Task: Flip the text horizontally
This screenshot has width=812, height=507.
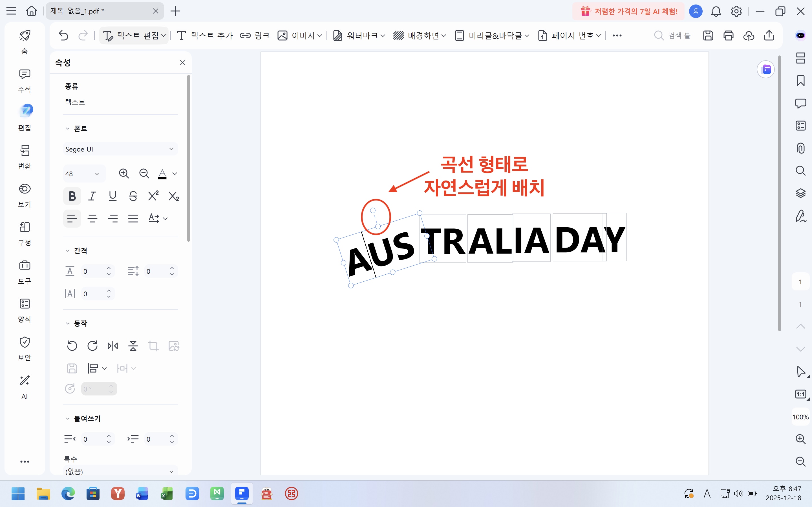Action: click(113, 345)
